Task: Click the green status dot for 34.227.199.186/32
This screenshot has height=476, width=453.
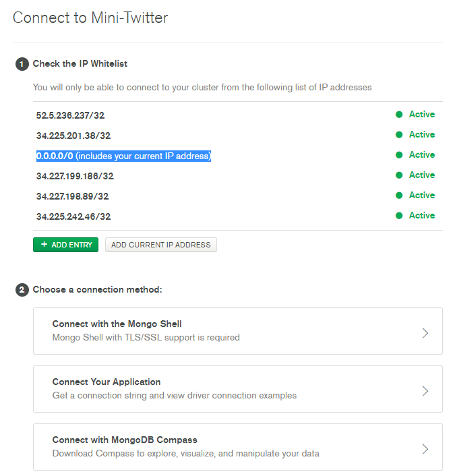Action: [399, 175]
